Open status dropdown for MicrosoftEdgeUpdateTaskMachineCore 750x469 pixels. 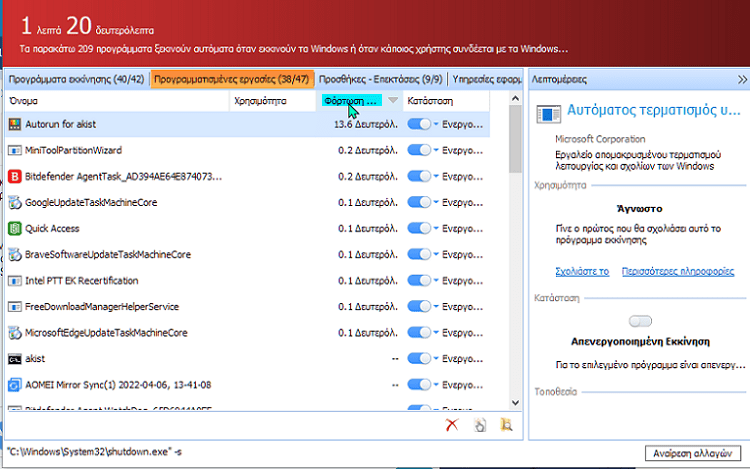[x=436, y=333]
